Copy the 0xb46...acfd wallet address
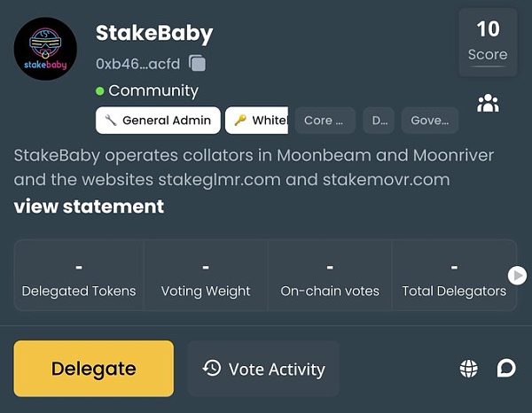 pos(198,63)
